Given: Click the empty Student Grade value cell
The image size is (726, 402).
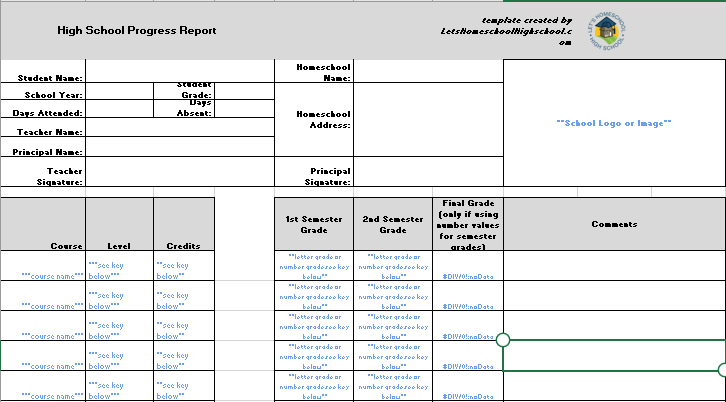Looking at the screenshot, I should (244, 91).
